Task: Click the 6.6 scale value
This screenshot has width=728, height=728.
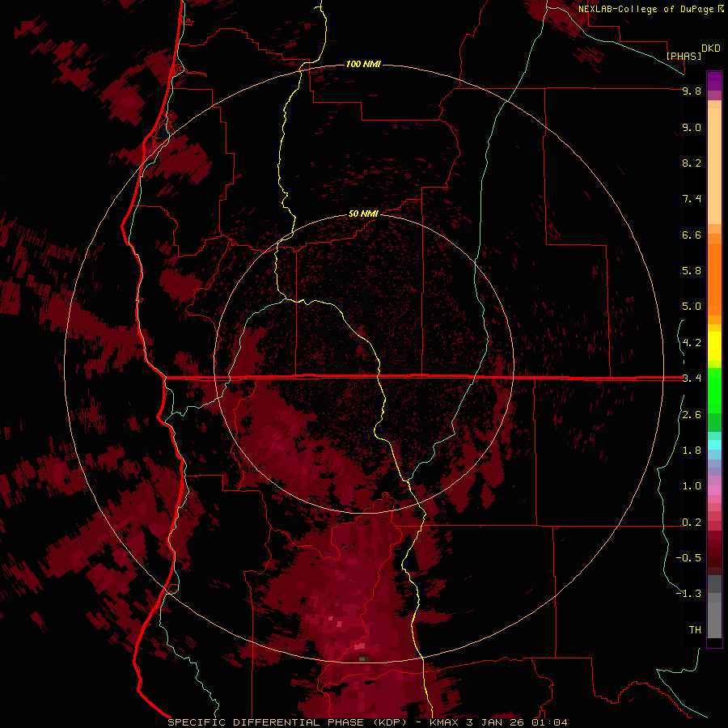Action: 692,235
